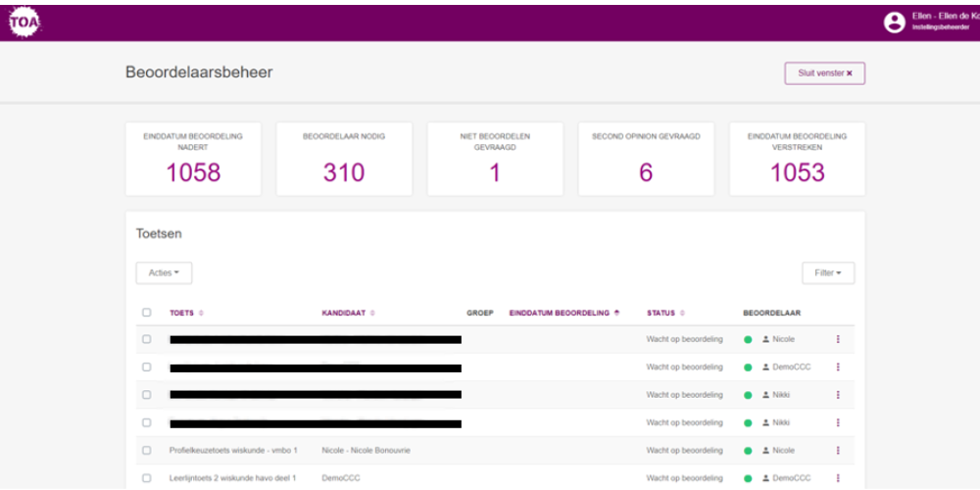The height and width of the screenshot is (490, 980).
Task: Click the Instellingsbeheerder role label under the user name
Action: 941,28
